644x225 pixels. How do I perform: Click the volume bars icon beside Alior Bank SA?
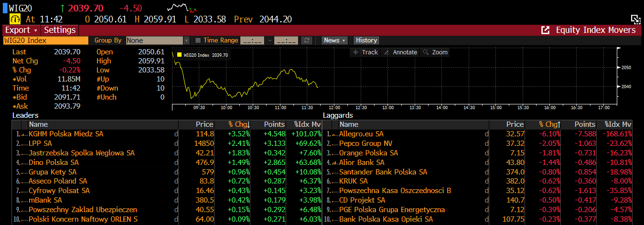tap(335, 163)
